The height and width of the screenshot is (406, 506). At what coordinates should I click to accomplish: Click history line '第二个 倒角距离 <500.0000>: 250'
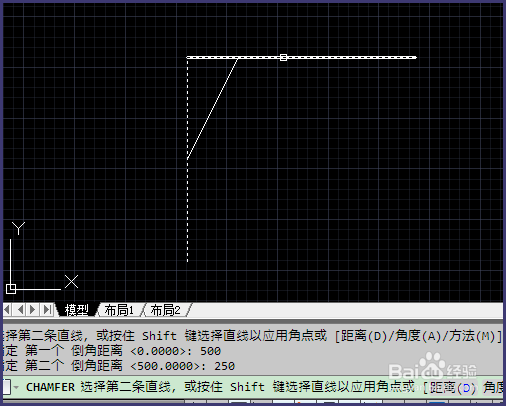coord(119,366)
